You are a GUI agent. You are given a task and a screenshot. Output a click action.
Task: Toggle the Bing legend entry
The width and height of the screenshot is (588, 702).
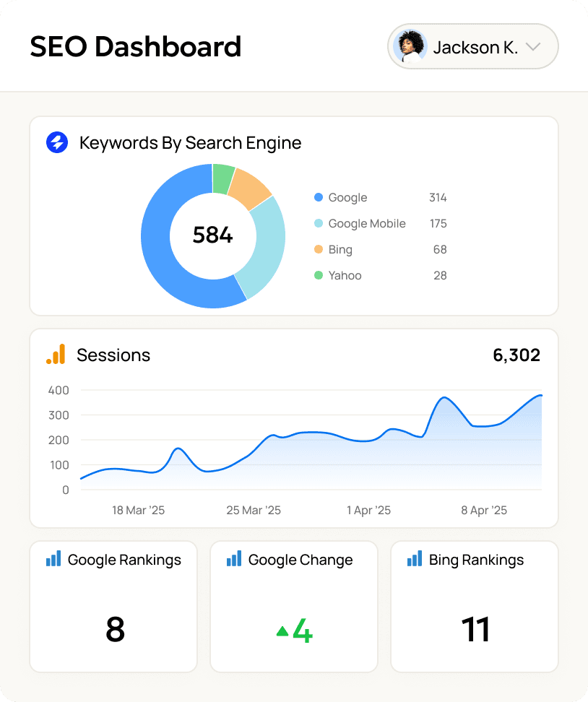coord(340,249)
